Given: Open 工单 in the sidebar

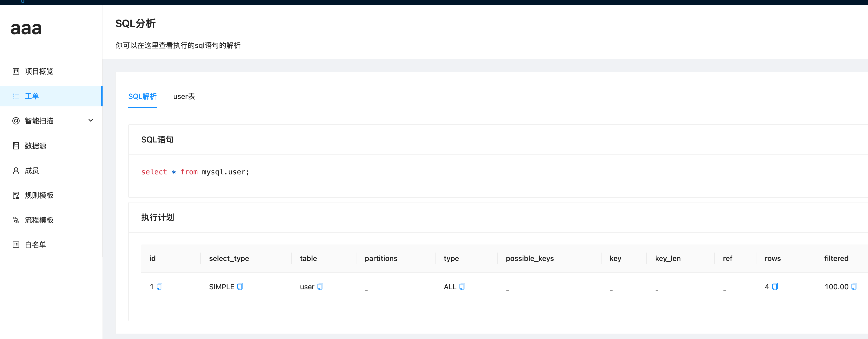Looking at the screenshot, I should pos(51,96).
